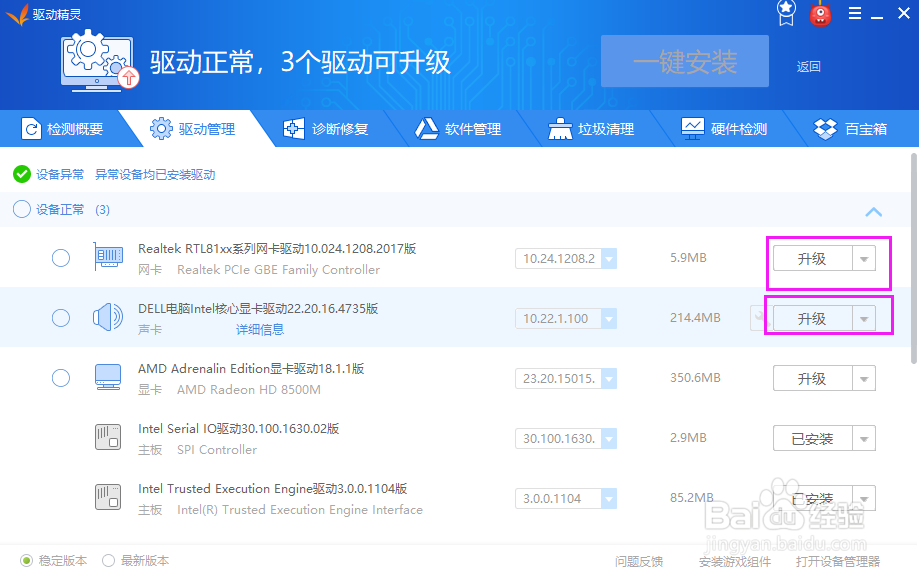
Task: Upgrade the AMD Adrenalin Edition driver
Action: click(812, 379)
